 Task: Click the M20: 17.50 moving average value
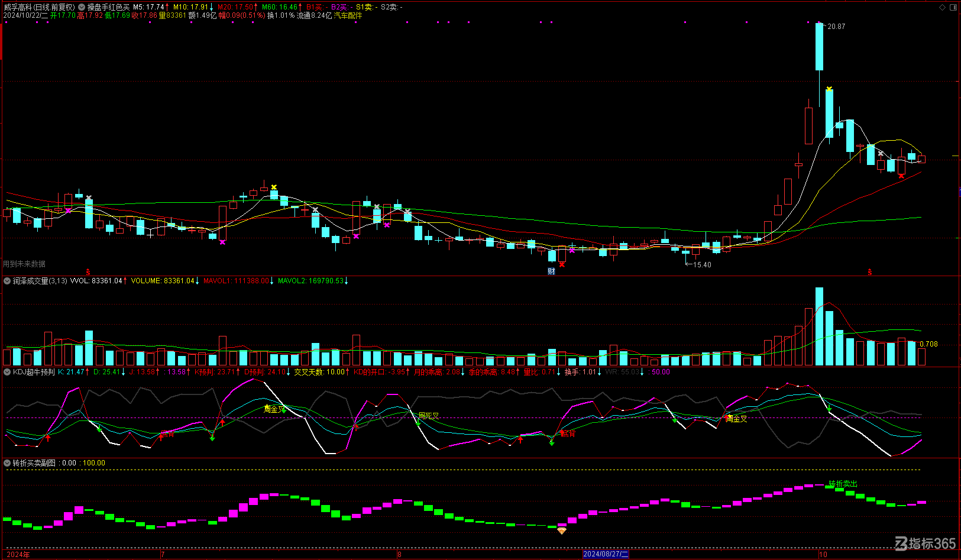pos(235,7)
